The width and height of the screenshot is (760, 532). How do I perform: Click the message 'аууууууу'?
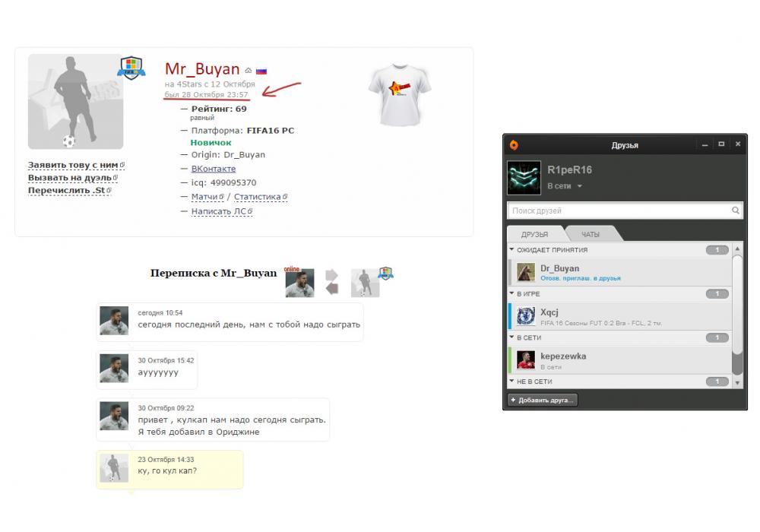pyautogui.click(x=158, y=372)
